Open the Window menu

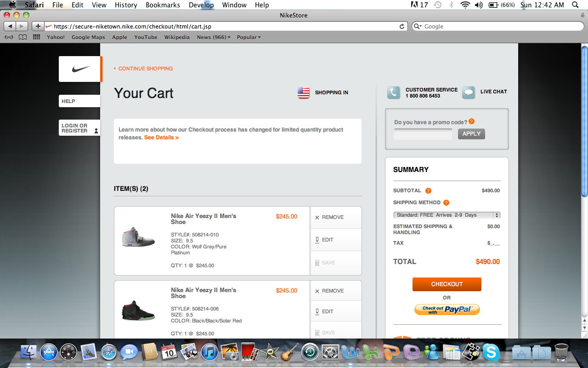coord(234,5)
